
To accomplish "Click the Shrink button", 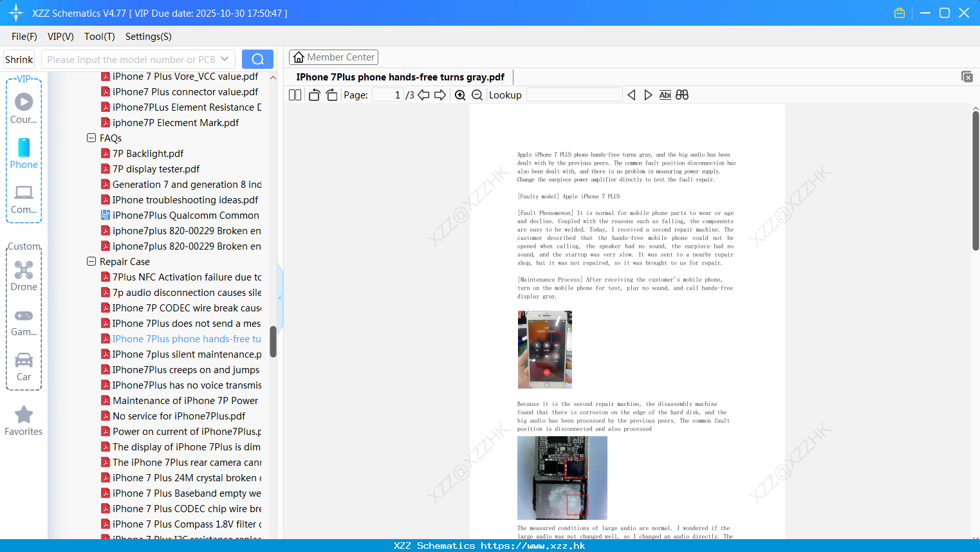I will tap(19, 59).
